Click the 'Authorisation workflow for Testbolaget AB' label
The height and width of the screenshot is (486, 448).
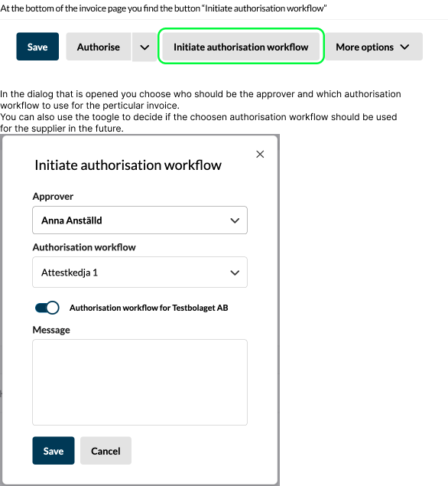(x=149, y=308)
